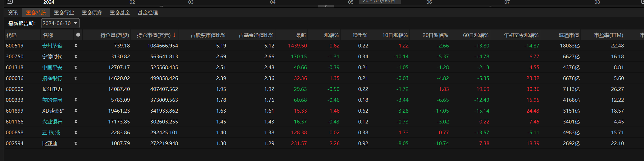Viewport: 644px width, 161px height.
Task: Click the left grip handle below the timeline
Action: tap(161, 6)
